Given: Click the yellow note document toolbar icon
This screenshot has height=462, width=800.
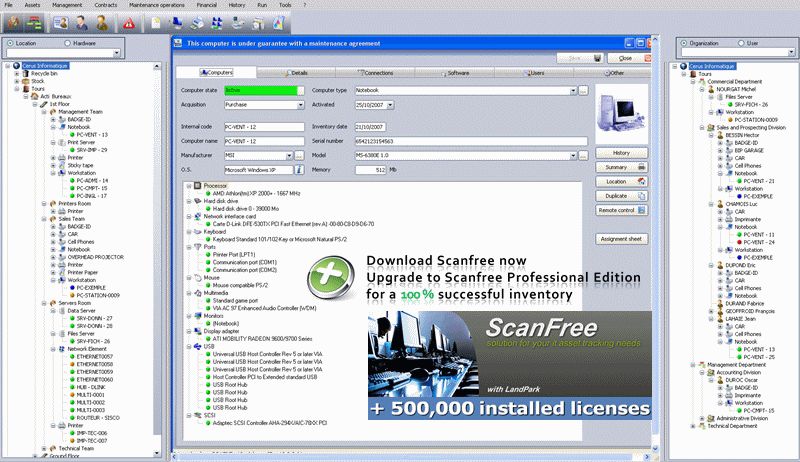Looking at the screenshot, I should click(156, 23).
